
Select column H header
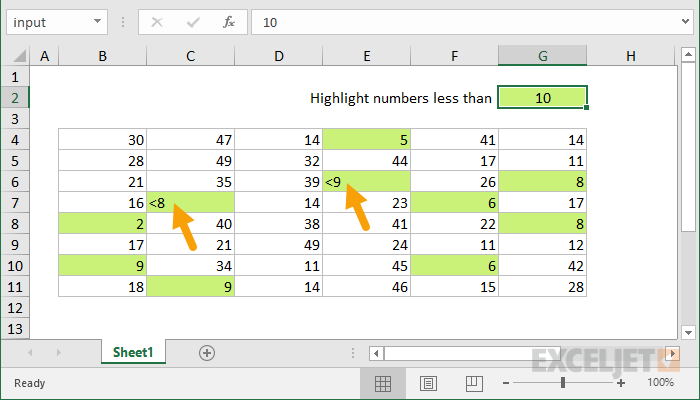[630, 56]
